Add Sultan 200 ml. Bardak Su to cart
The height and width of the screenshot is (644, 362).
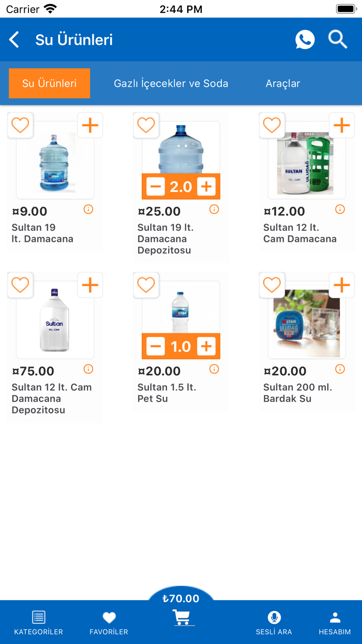tap(341, 285)
